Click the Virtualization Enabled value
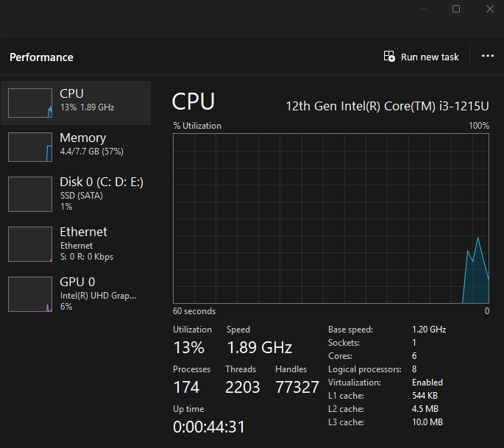The image size is (504, 448). [x=427, y=383]
